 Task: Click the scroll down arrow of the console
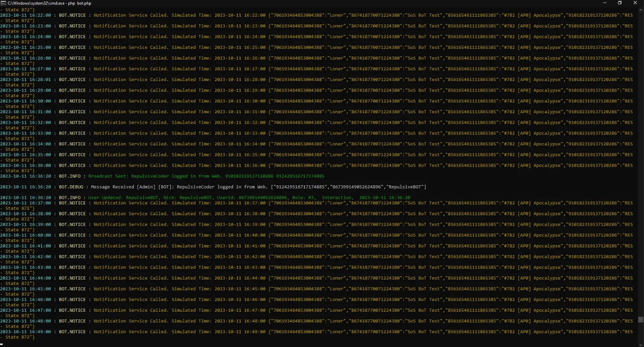(x=641, y=344)
